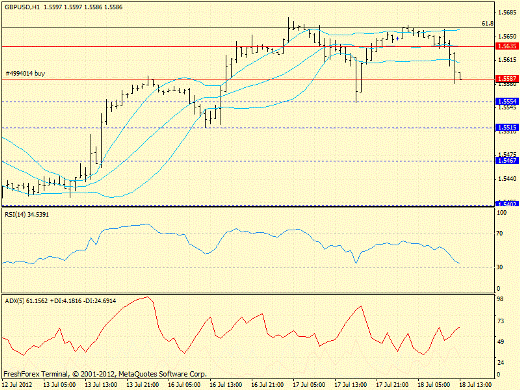
Task: Click the ADX 73 axis label
Action: (x=500, y=321)
